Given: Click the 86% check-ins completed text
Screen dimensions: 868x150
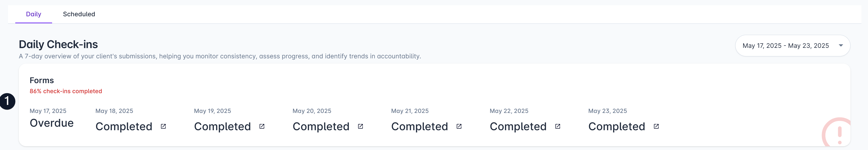Looking at the screenshot, I should [66, 91].
